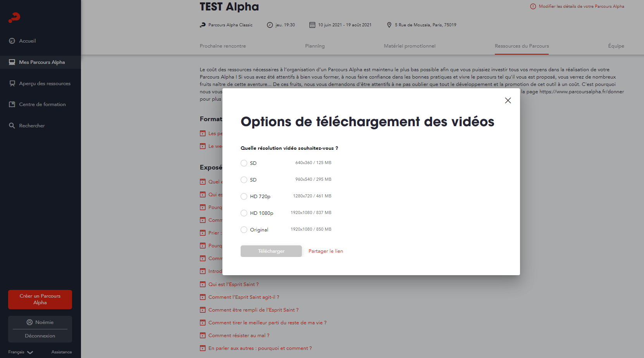644x358 pixels.
Task: Click the location pin icon by the address
Action: tap(389, 25)
